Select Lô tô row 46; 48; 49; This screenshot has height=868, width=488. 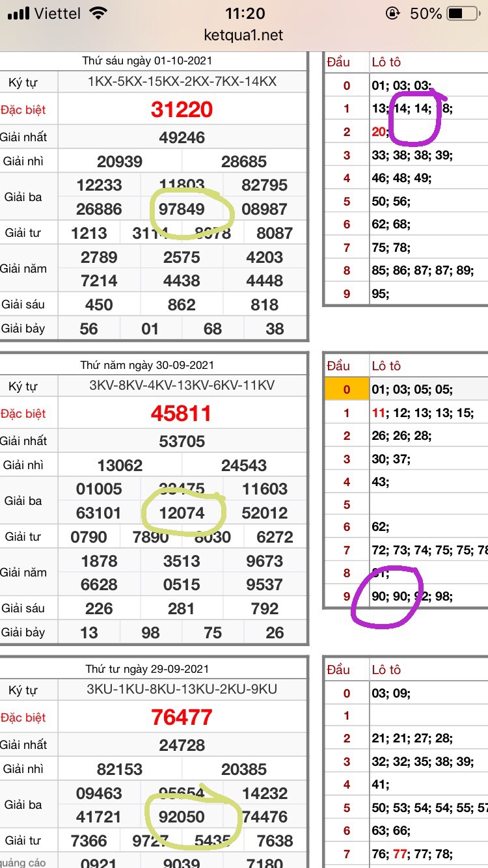tap(401, 178)
